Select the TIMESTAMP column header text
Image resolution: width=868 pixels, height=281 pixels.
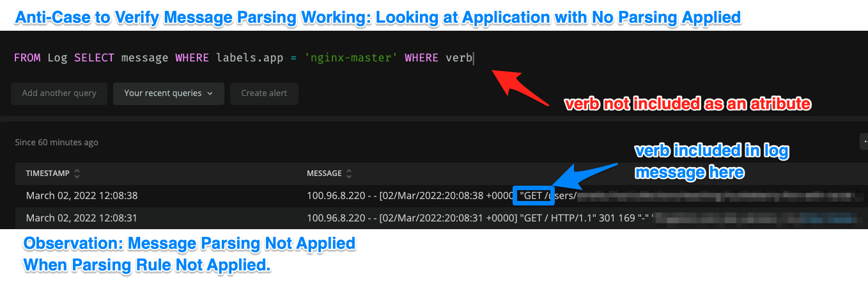(x=49, y=173)
